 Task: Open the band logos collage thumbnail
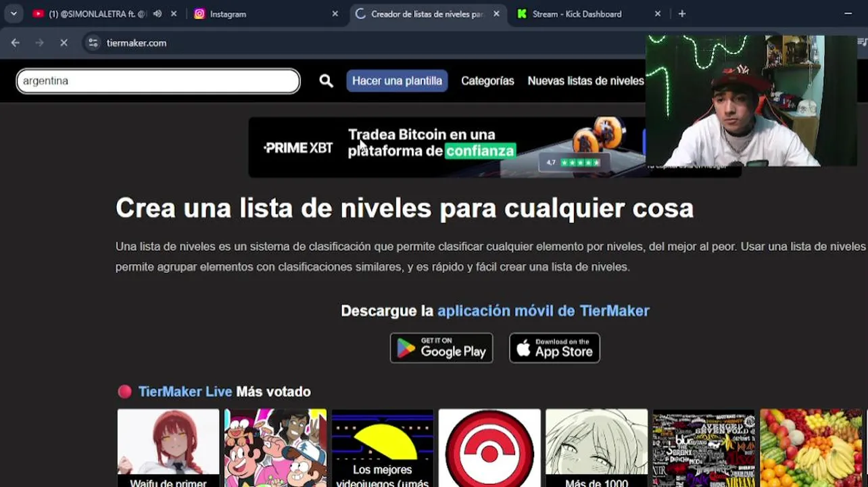[703, 448]
